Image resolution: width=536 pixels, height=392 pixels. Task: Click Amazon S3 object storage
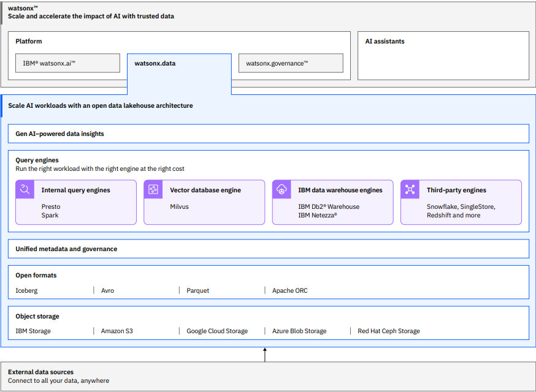pyautogui.click(x=117, y=331)
